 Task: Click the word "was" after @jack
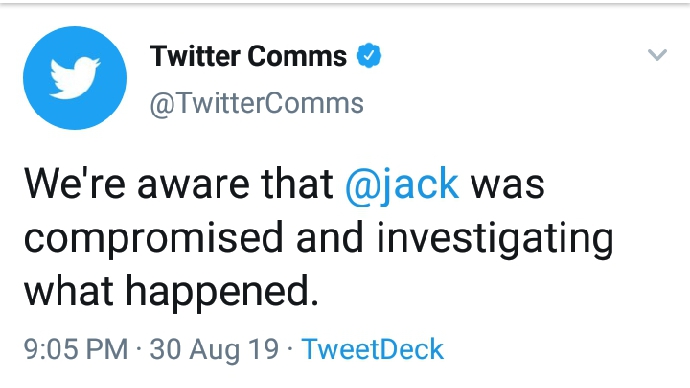click(508, 186)
